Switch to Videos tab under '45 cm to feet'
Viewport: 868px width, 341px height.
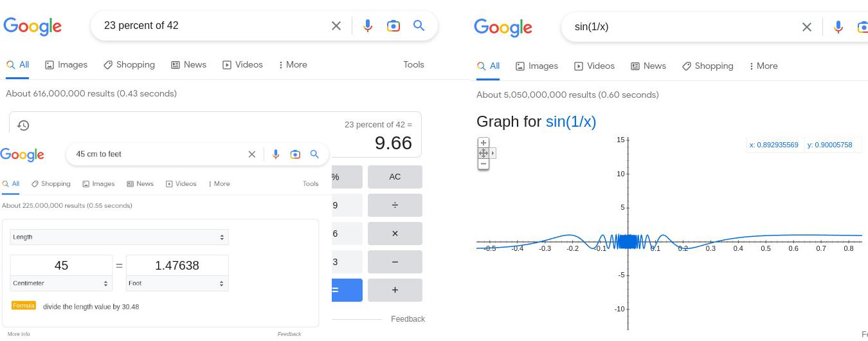[181, 184]
